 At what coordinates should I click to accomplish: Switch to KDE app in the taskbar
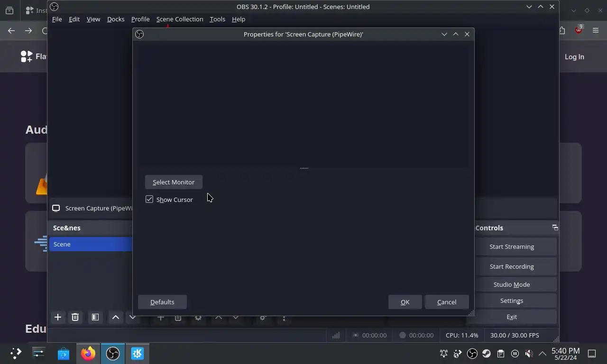(137, 353)
